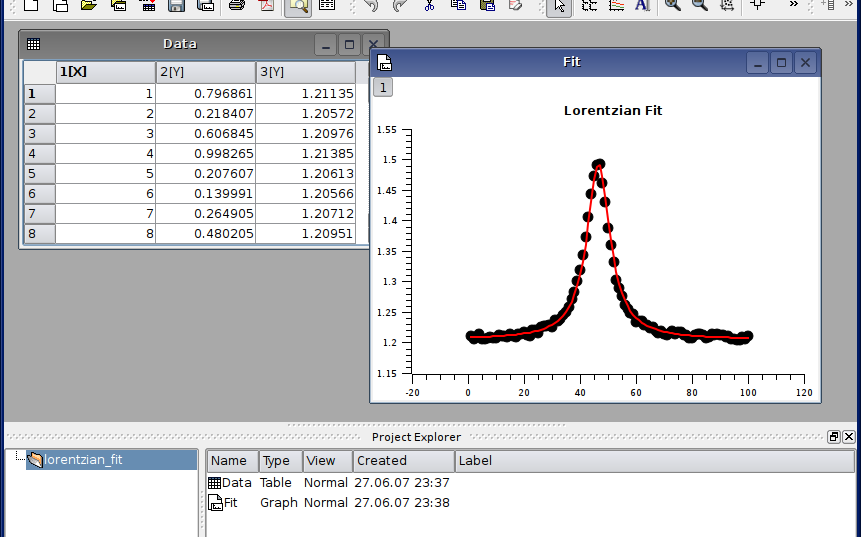Open a template with the folder-graph icon
861x537 pixels.
coord(118,5)
